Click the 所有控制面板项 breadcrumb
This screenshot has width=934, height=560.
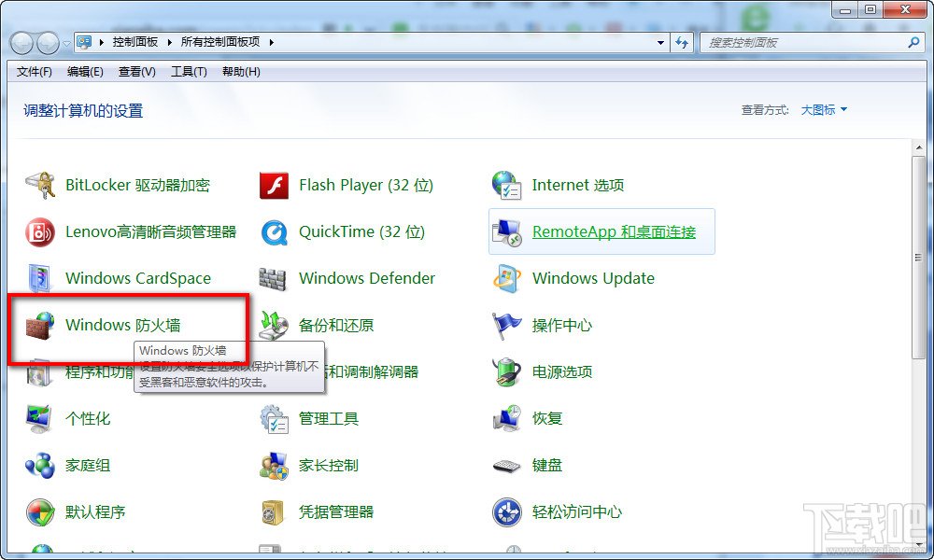tap(220, 42)
